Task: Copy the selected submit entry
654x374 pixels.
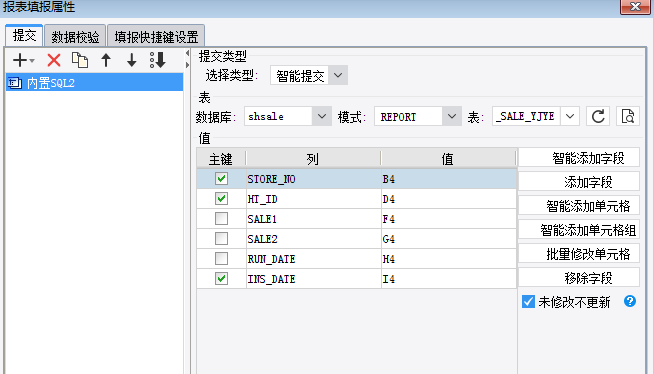Action: coord(80,60)
